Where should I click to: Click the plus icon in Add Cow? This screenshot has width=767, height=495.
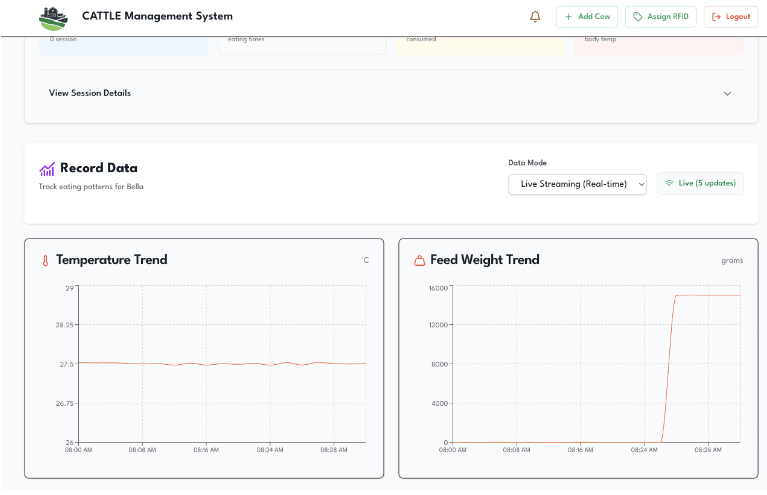[x=568, y=17]
